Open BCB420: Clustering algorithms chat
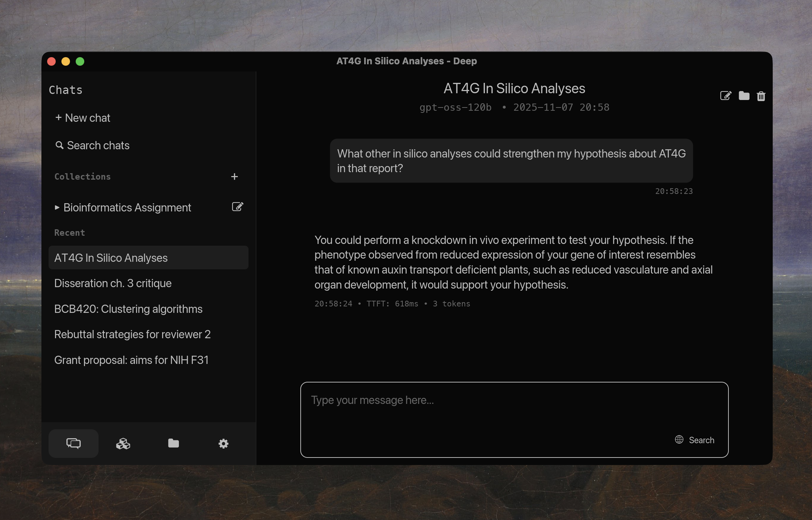The height and width of the screenshot is (520, 812). (x=128, y=309)
